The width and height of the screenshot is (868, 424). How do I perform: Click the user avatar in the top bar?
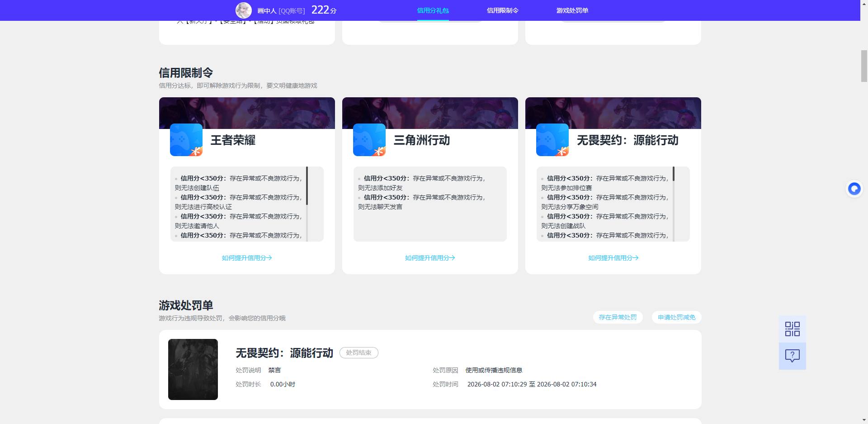coord(243,10)
